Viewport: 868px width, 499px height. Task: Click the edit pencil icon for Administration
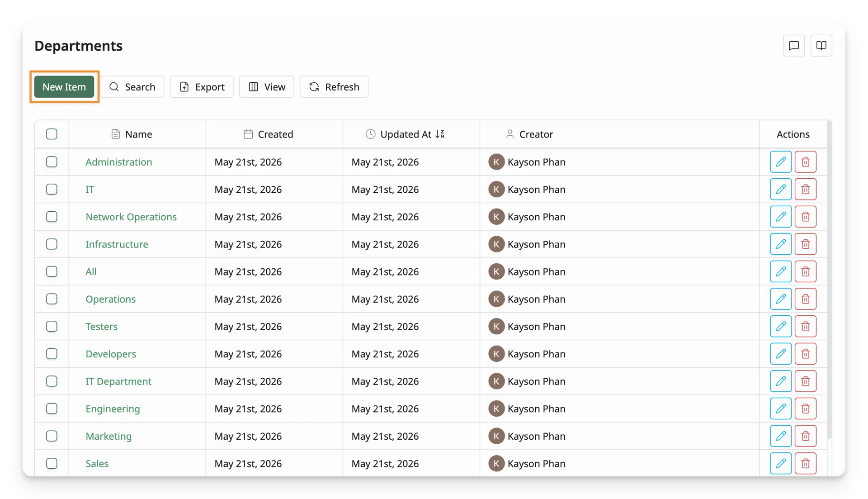(781, 162)
